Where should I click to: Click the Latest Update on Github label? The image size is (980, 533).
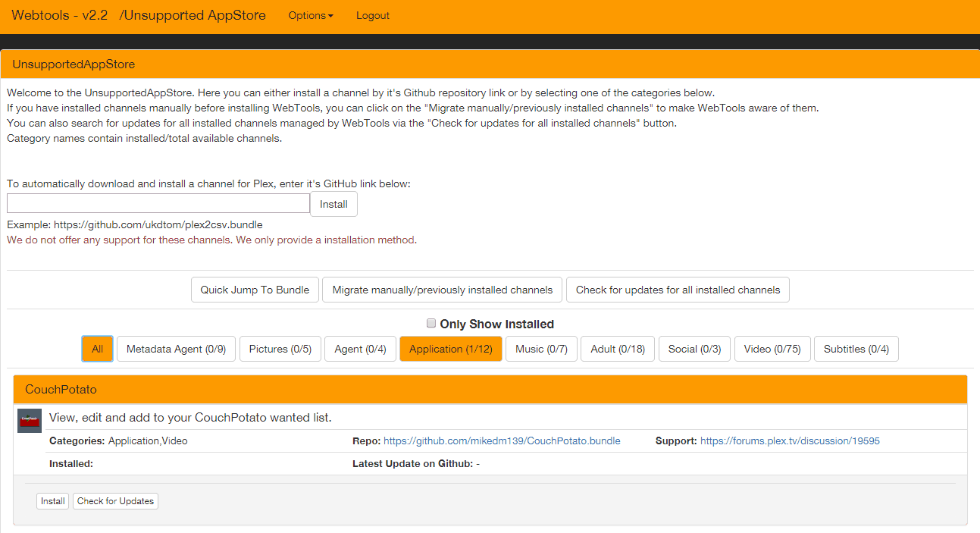tap(412, 463)
